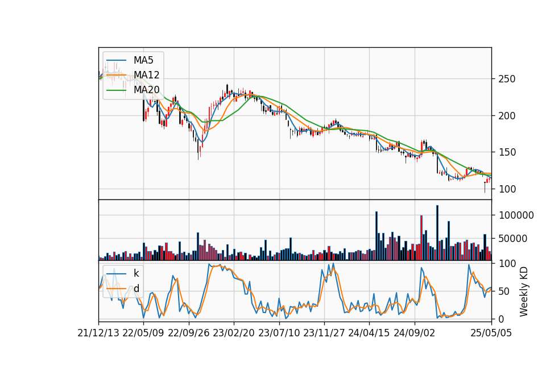Click the 250 price axis label
The width and height of the screenshot is (546, 392).
pos(507,79)
